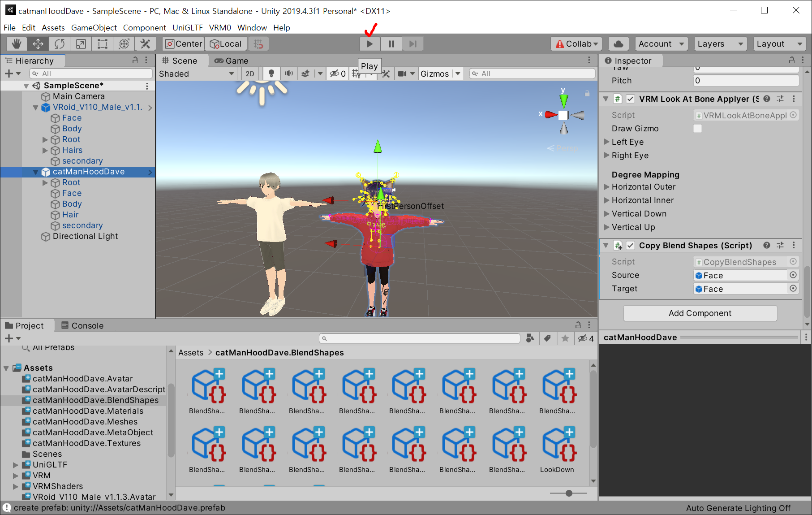The width and height of the screenshot is (812, 515).
Task: Switch to the Console tab
Action: 82,325
